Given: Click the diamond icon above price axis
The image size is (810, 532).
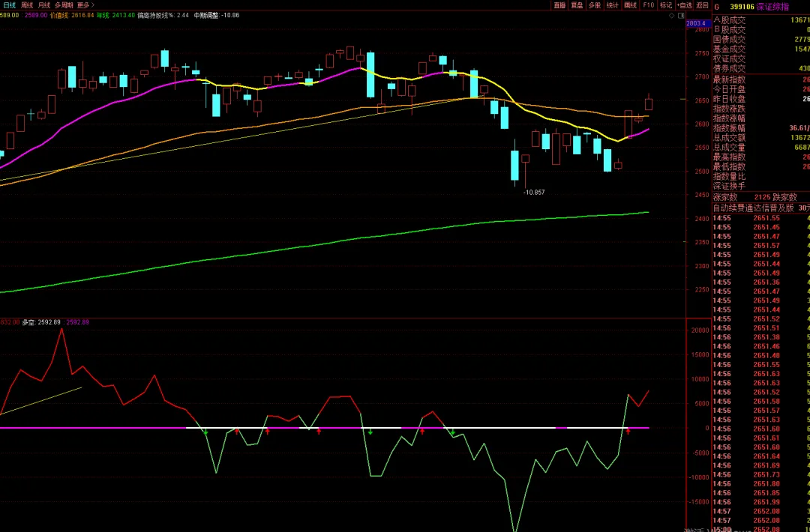Looking at the screenshot, I should click(671, 16).
